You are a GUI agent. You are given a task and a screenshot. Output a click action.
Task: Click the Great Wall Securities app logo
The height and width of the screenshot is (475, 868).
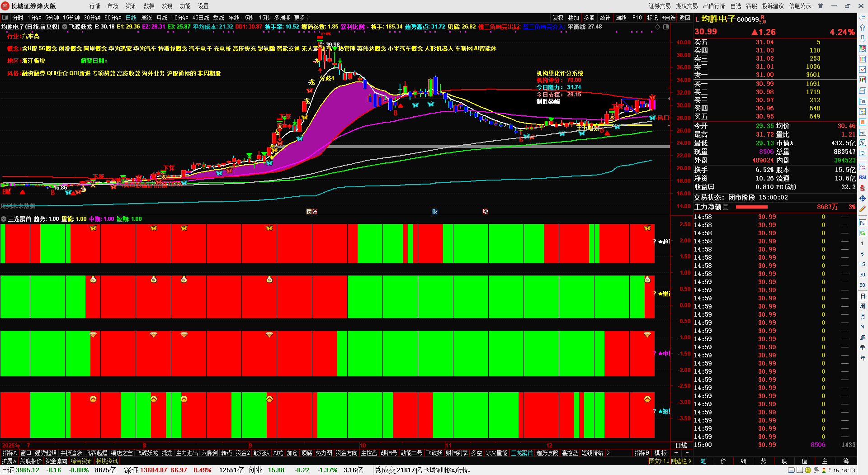click(x=5, y=6)
